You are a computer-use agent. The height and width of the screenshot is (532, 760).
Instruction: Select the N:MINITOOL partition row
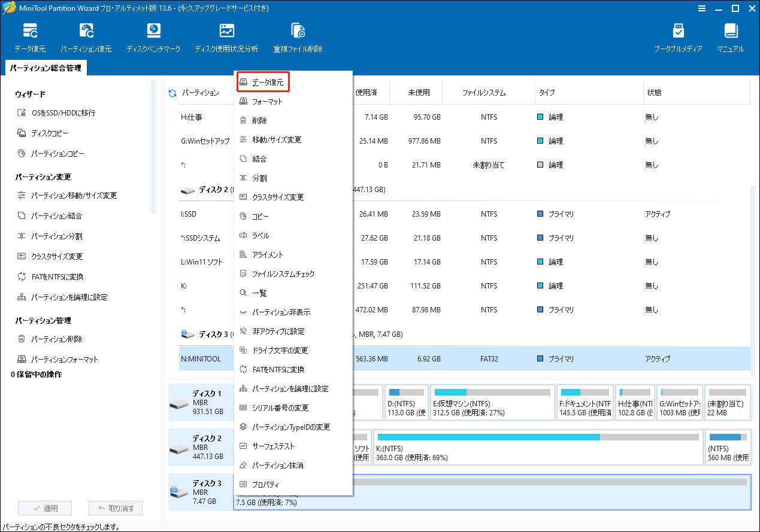[x=464, y=359]
